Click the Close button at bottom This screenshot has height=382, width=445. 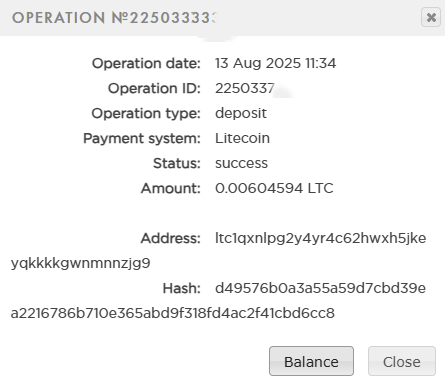coord(402,361)
